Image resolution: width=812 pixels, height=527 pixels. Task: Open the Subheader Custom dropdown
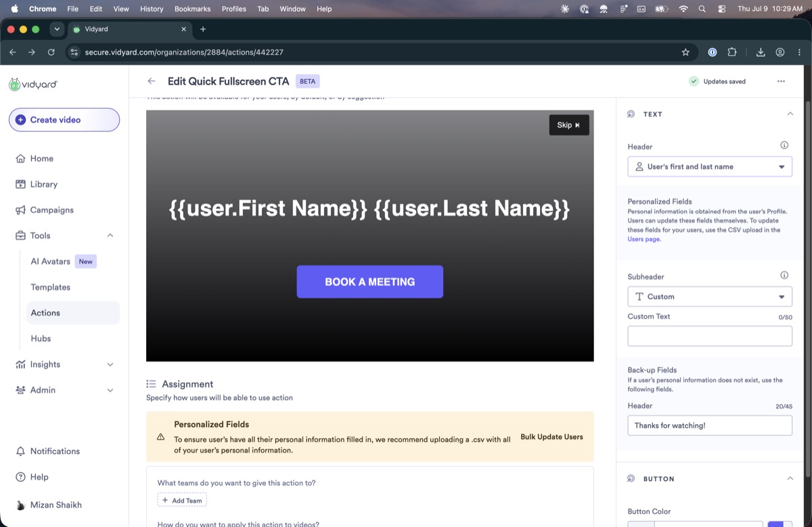(710, 296)
